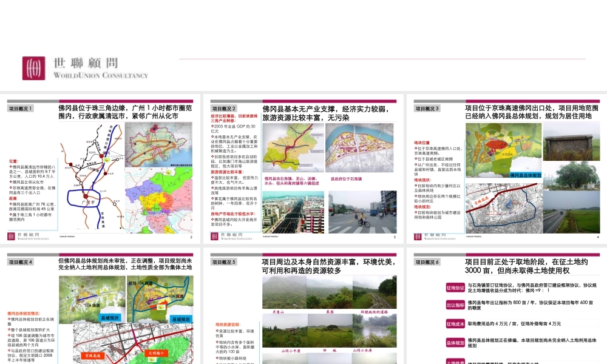Click the red 地块资源说明 heading on slide 5
Image resolution: width=607 pixels, height=364 pixels.
[228, 325]
